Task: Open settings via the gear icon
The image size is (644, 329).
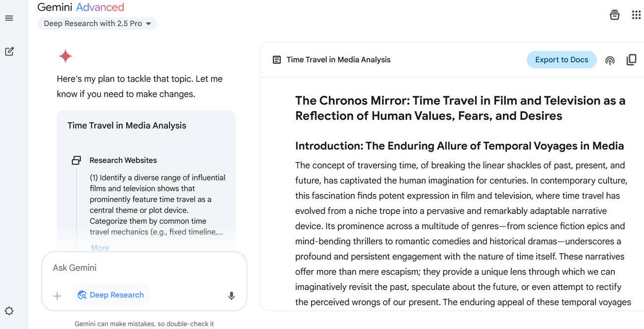Action: point(9,311)
